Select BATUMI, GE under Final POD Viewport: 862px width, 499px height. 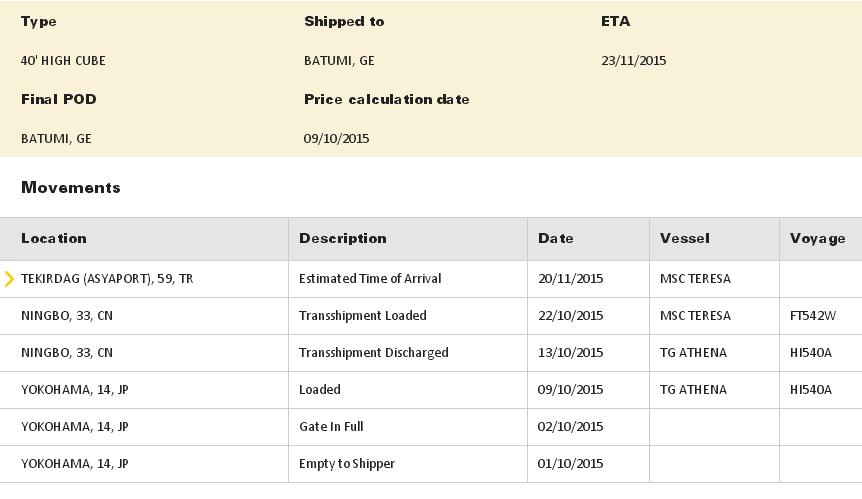56,139
